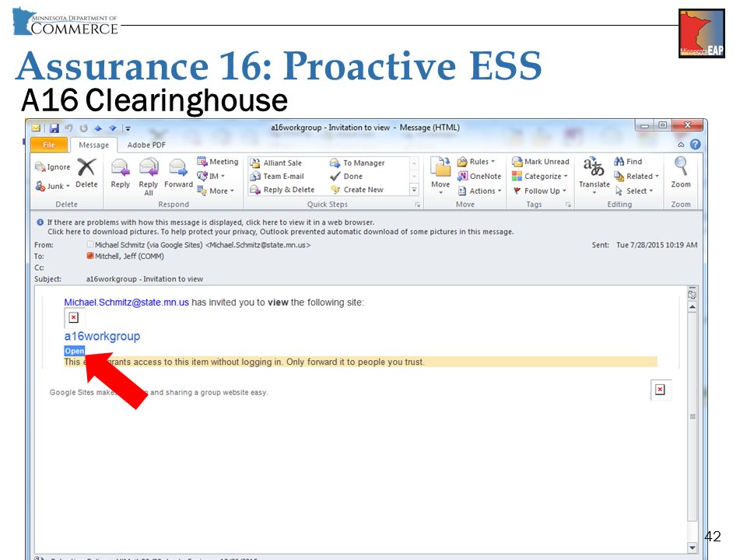Open the Translate dropdown
The width and height of the screenshot is (747, 560).
tap(594, 175)
